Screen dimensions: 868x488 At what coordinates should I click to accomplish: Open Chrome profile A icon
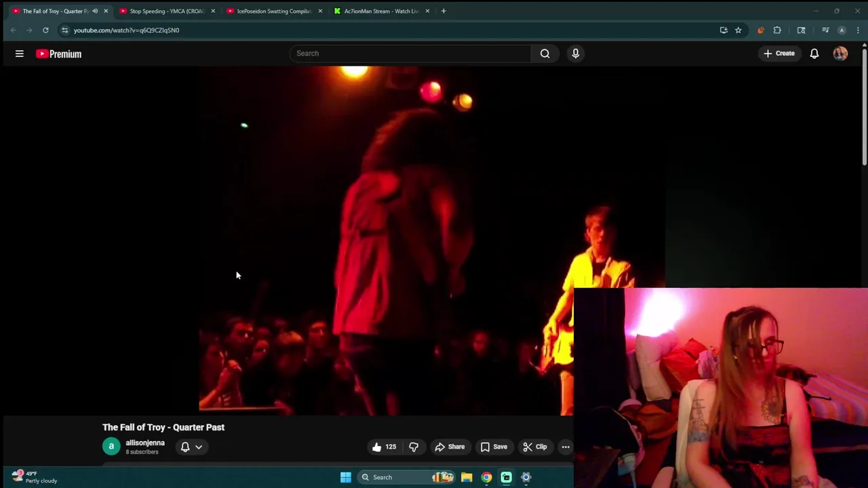842,30
